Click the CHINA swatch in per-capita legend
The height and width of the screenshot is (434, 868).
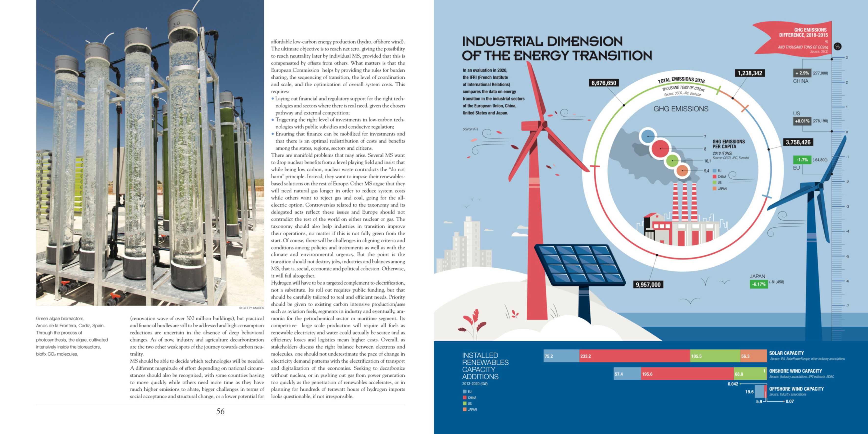tap(714, 176)
